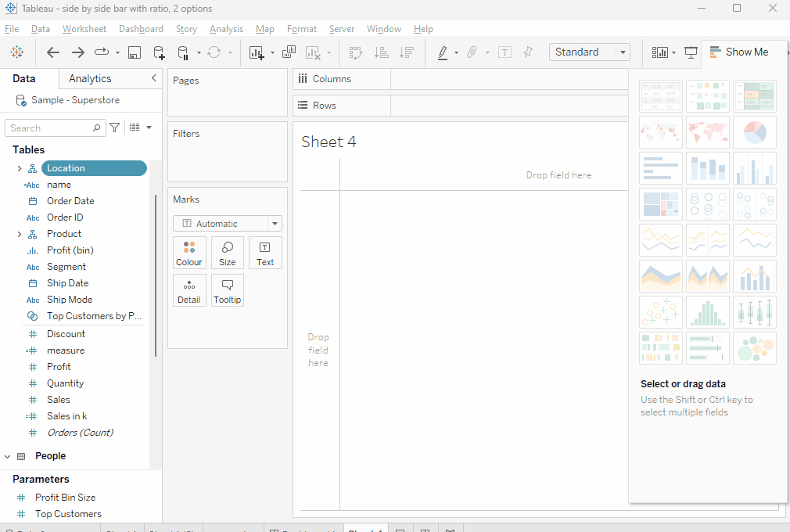Click the Save workbook icon

134,52
